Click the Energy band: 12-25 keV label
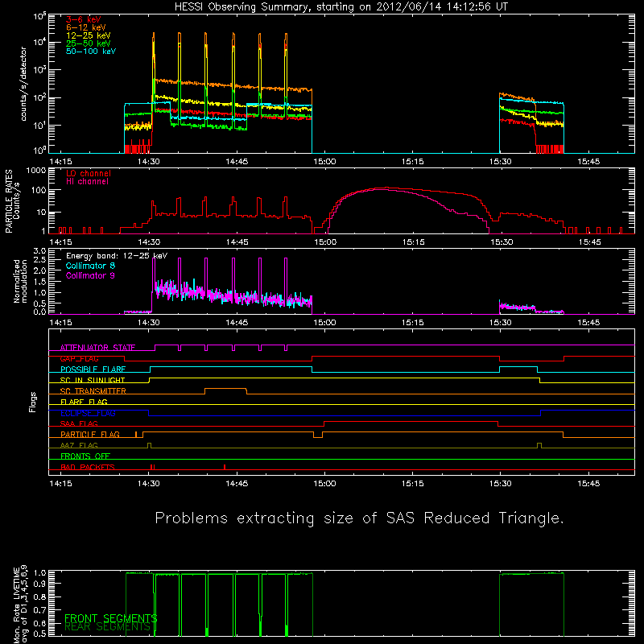 [117, 256]
